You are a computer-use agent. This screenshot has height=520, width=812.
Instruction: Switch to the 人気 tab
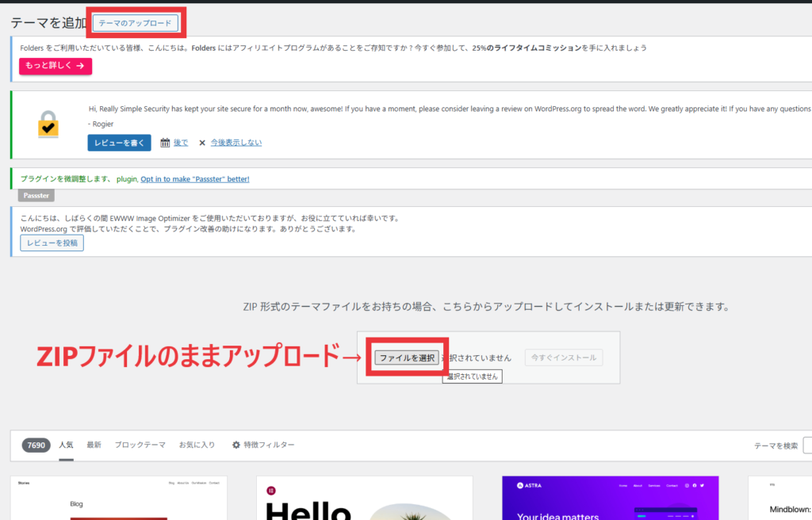(67, 445)
